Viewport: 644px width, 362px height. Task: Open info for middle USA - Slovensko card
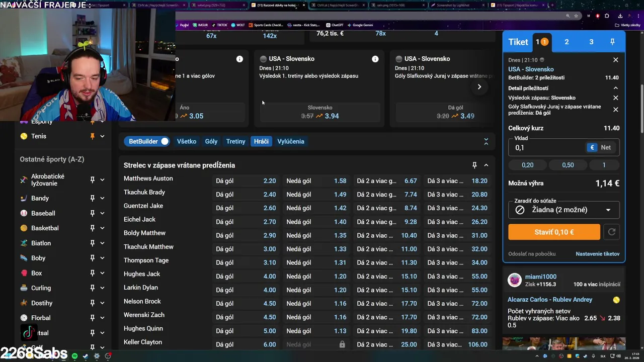tap(375, 59)
